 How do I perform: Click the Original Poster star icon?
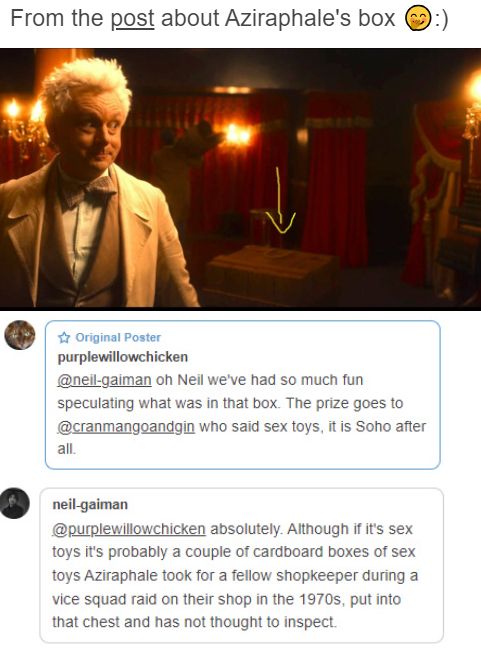click(64, 338)
